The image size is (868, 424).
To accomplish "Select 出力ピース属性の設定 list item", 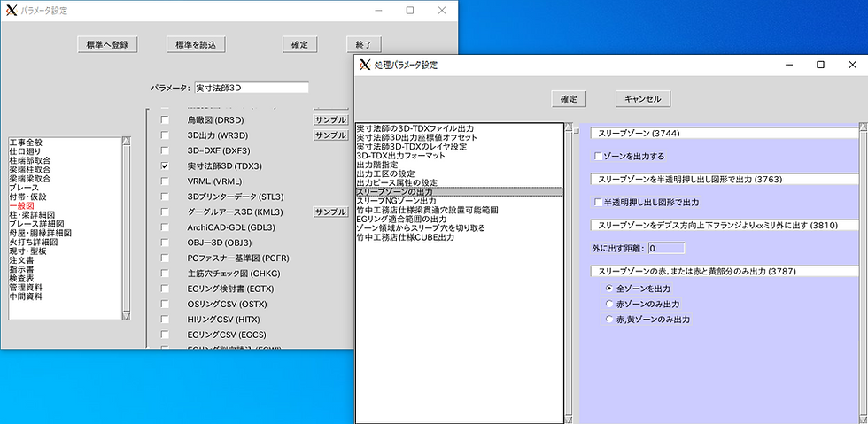I will tap(398, 182).
